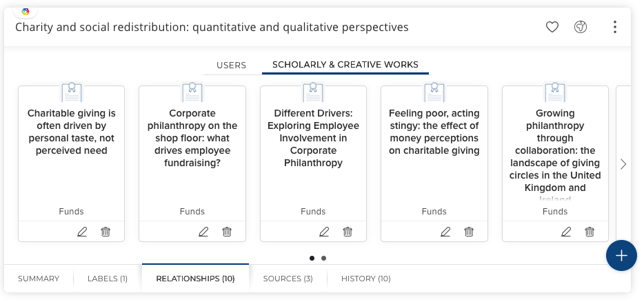Click the globe visibility icon

[x=581, y=28]
